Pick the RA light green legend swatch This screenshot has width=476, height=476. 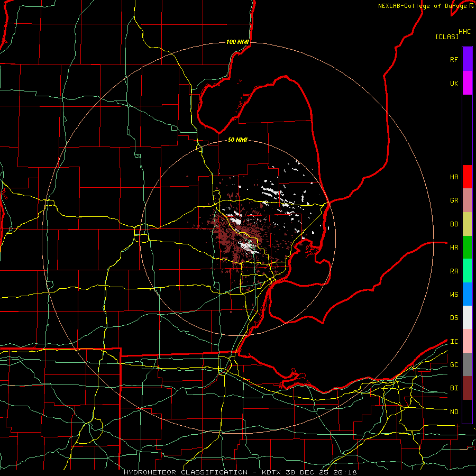(467, 271)
